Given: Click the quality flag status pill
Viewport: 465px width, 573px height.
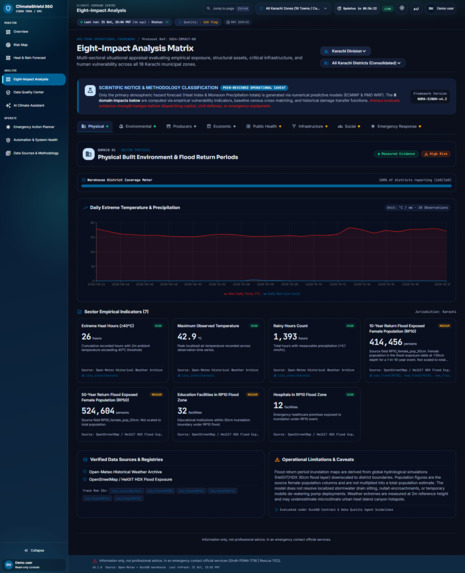Looking at the screenshot, I should 198,22.
